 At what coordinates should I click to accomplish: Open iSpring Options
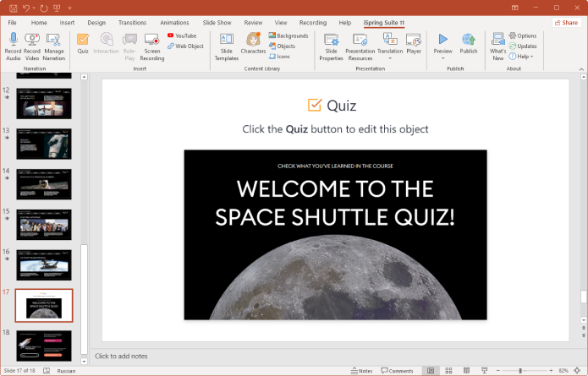click(x=523, y=35)
